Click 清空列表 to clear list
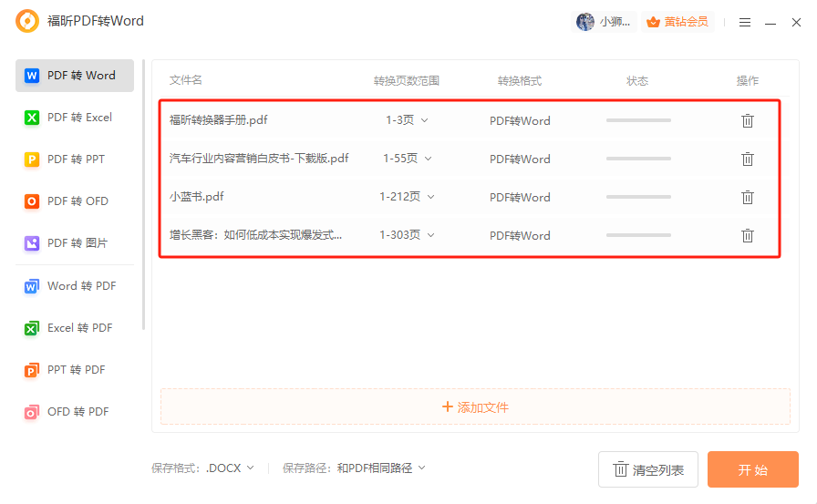 click(x=648, y=470)
